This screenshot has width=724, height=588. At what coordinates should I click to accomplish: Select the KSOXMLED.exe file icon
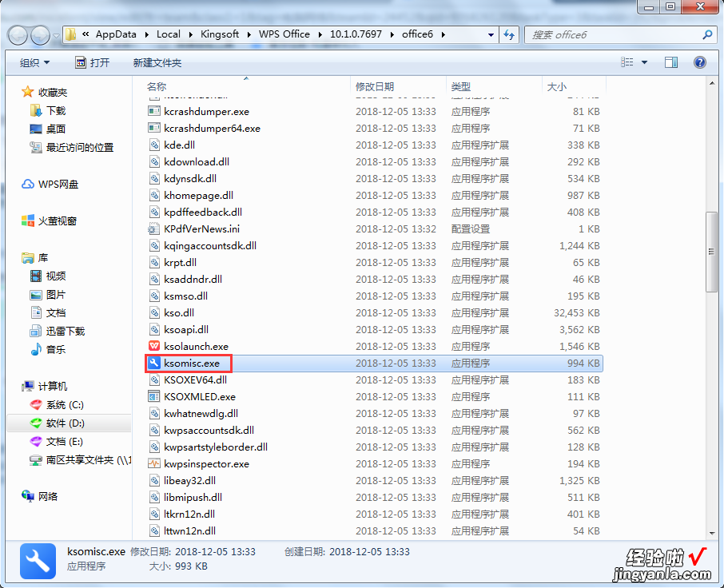[x=154, y=396]
